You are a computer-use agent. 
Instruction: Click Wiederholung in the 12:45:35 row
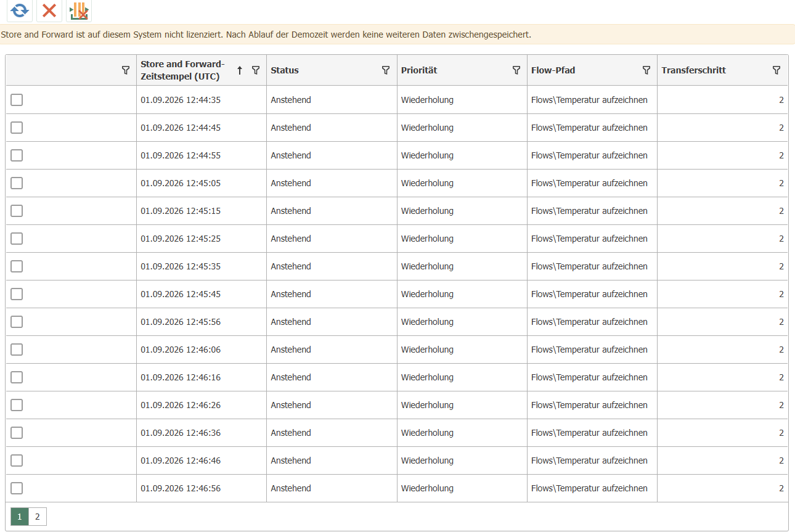pyautogui.click(x=427, y=266)
